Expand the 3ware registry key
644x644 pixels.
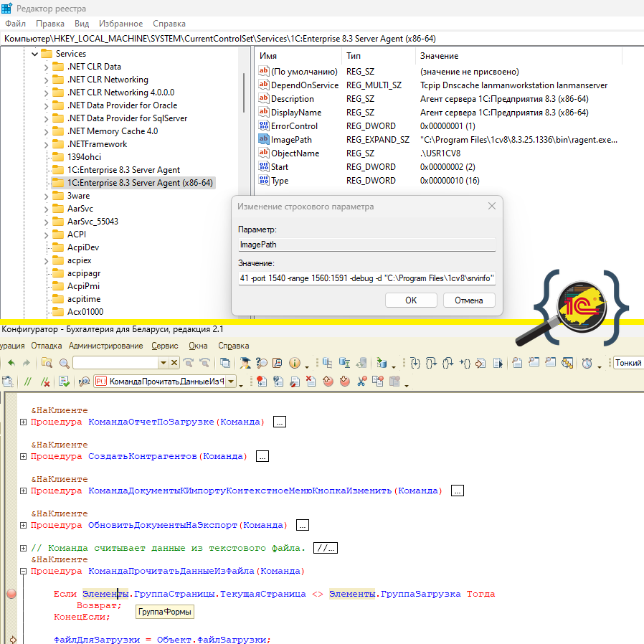46,196
